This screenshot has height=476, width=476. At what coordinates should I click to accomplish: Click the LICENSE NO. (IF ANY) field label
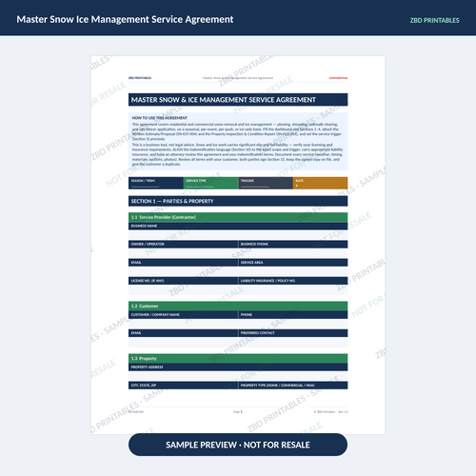click(x=148, y=281)
